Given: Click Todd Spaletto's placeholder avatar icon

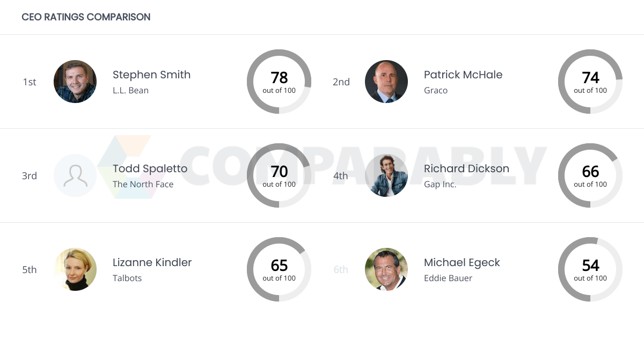Looking at the screenshot, I should pyautogui.click(x=75, y=175).
